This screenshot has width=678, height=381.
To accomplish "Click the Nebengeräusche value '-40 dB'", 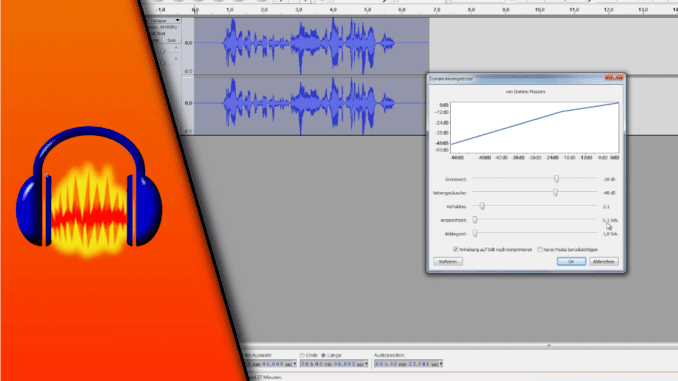I will point(609,193).
